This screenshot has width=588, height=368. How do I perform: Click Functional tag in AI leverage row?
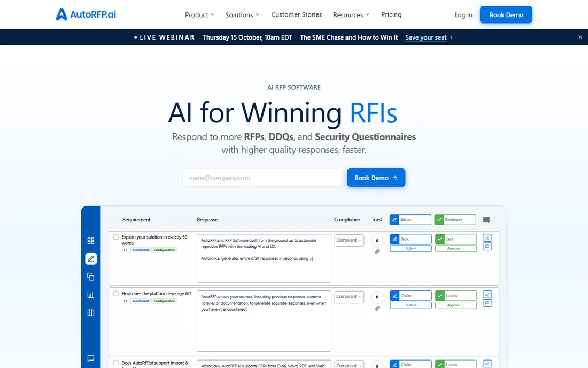point(141,301)
